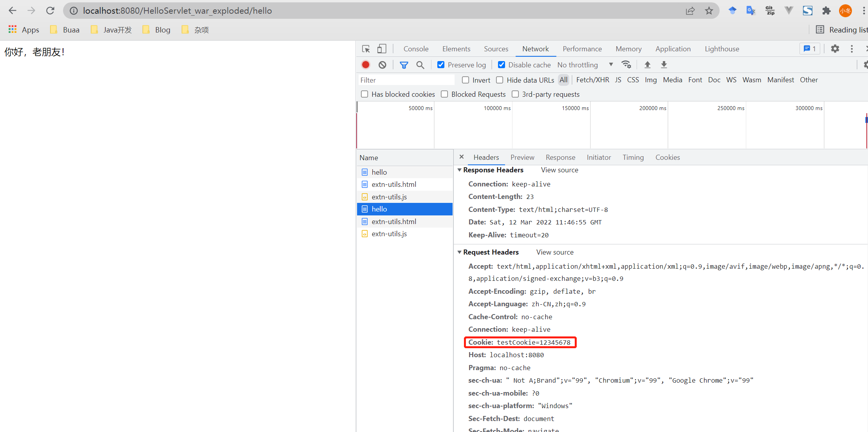Click the Record (red dot) button to start recording

click(x=365, y=65)
